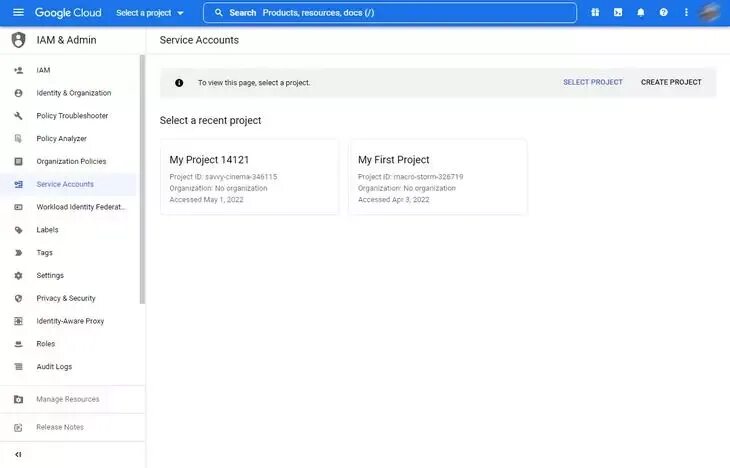Click the Release Notes icon
Viewport: 730px width, 468px height.
[x=19, y=427]
